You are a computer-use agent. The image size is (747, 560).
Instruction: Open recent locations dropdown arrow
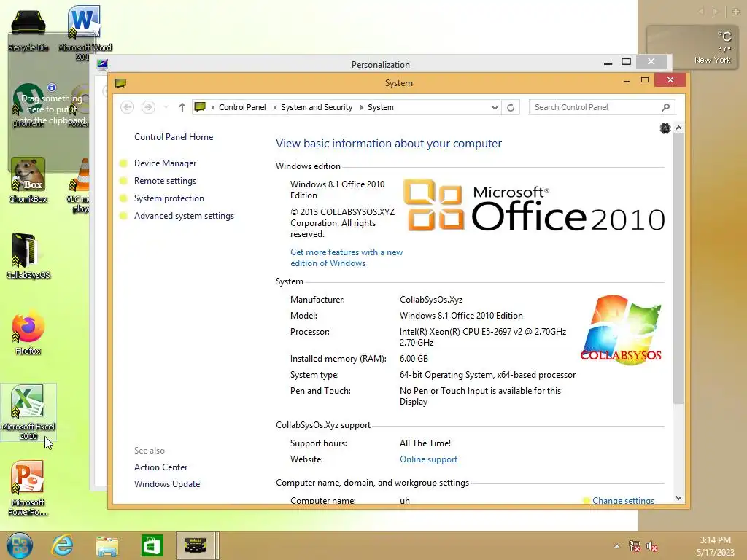166,107
